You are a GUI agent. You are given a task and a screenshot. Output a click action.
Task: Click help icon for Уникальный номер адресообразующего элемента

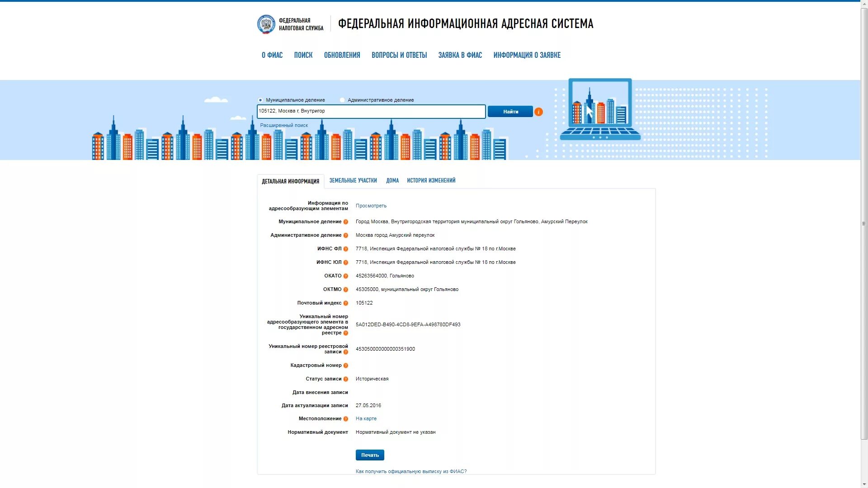[x=346, y=333]
